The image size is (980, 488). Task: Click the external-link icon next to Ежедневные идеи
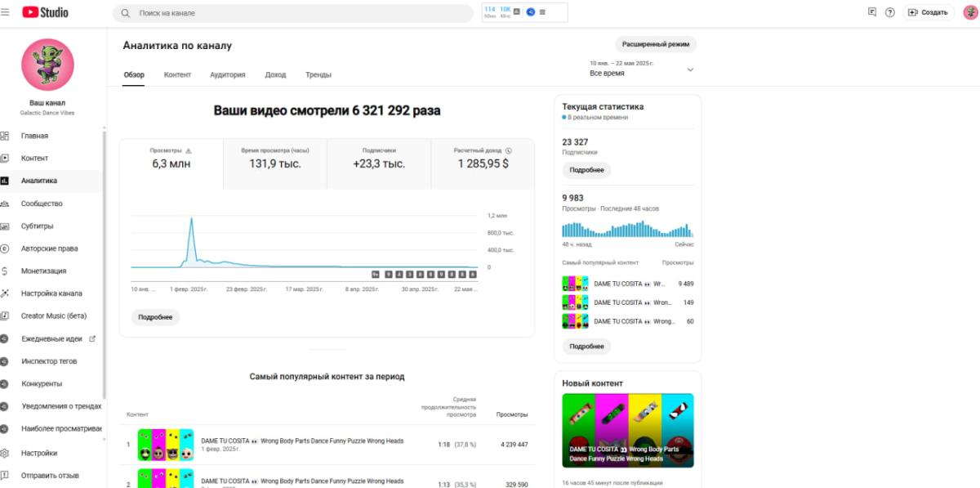(x=92, y=338)
